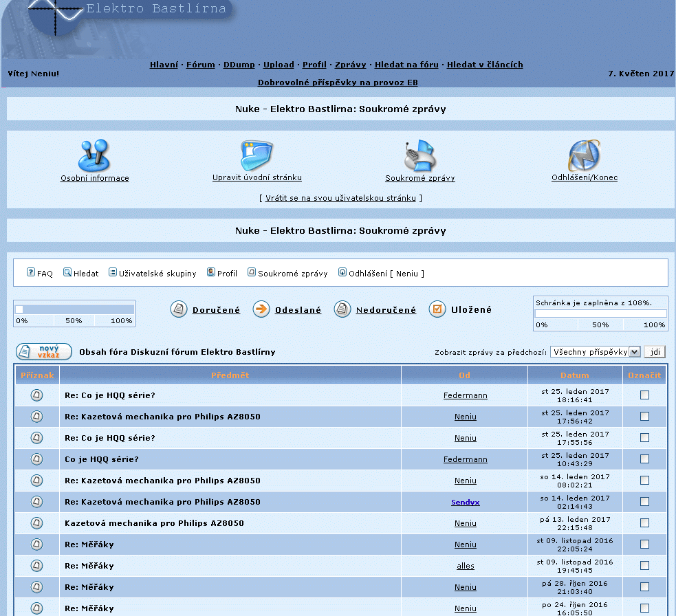Open the message 'Co je HQQ série?'
676x616 pixels.
102,459
